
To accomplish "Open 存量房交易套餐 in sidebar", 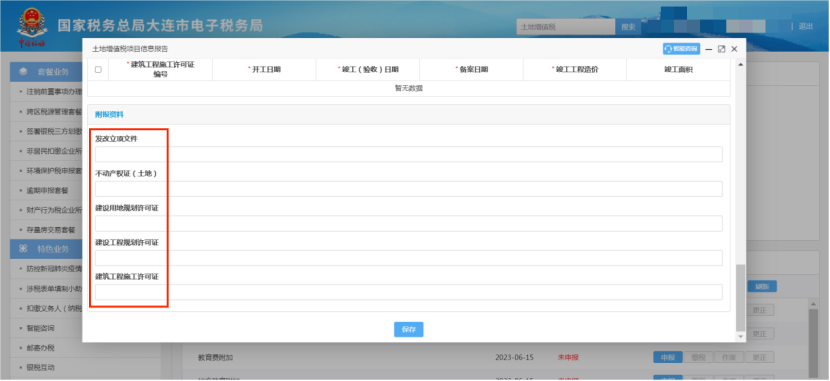I will point(51,230).
